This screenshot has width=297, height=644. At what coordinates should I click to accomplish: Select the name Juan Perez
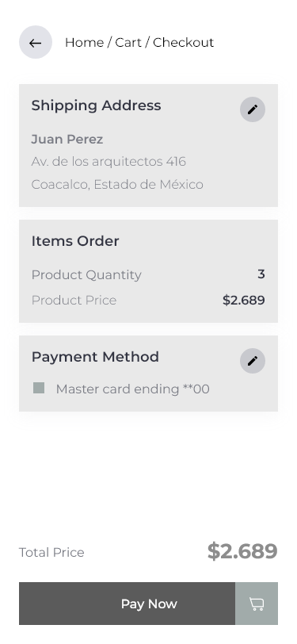point(67,140)
